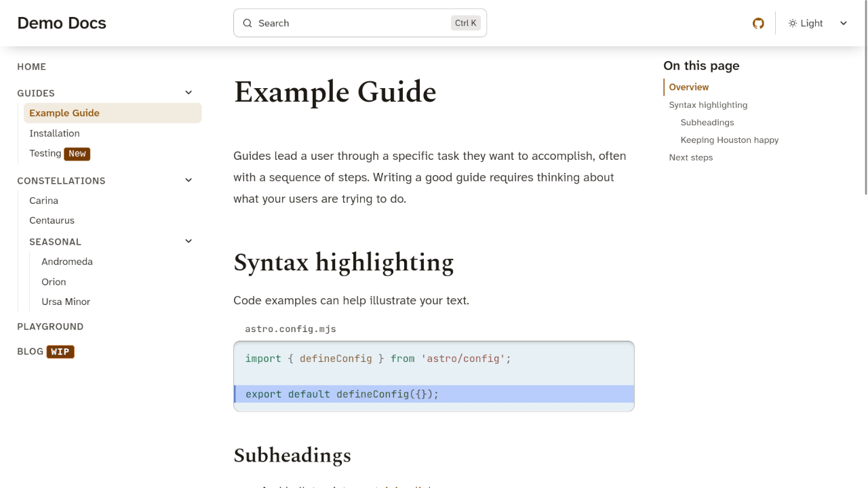Jump to Syntax highlighting section

coord(708,105)
